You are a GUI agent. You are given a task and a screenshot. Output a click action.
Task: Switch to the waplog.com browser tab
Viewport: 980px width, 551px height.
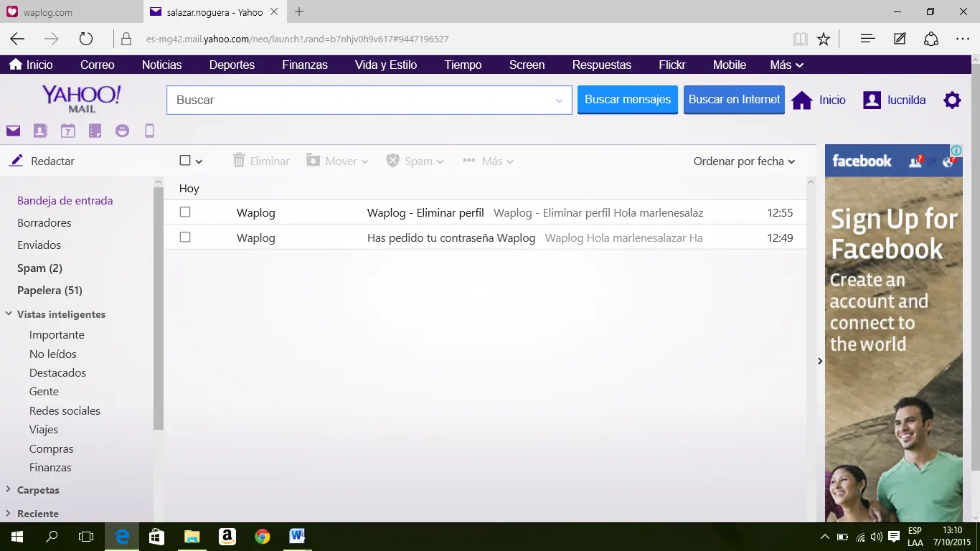(x=71, y=12)
